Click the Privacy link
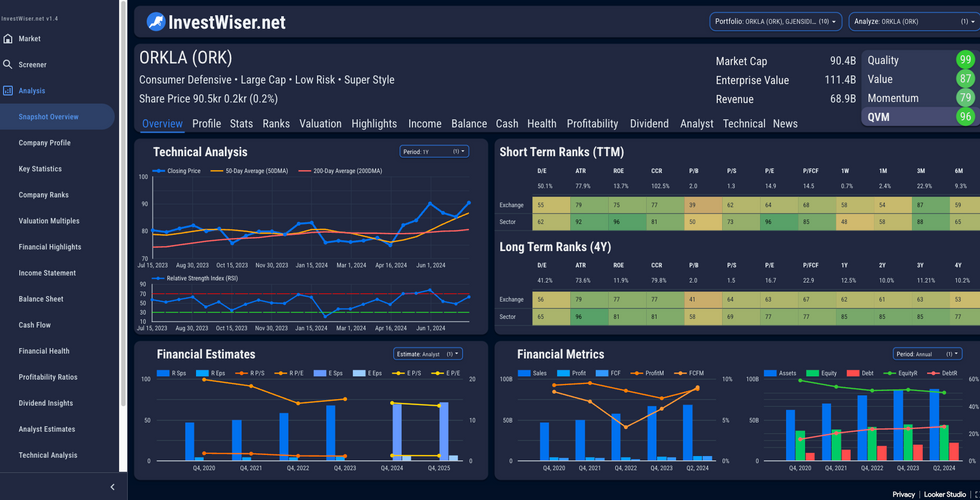980x500 pixels. pyautogui.click(x=903, y=494)
